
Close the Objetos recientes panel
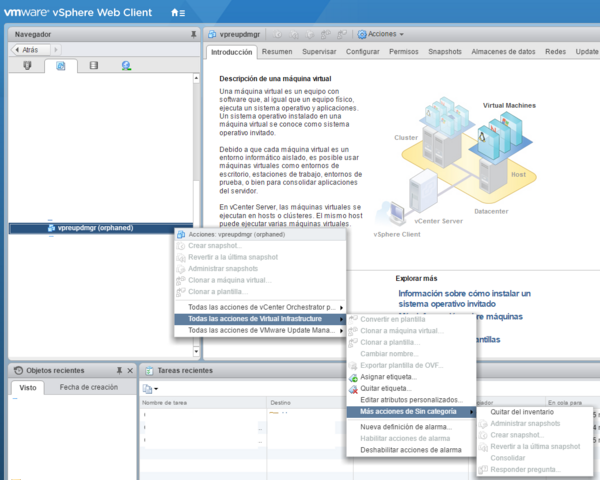pyautogui.click(x=130, y=370)
